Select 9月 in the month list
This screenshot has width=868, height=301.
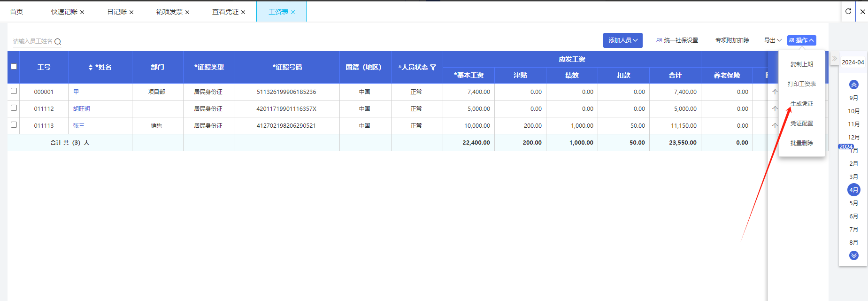coord(854,98)
